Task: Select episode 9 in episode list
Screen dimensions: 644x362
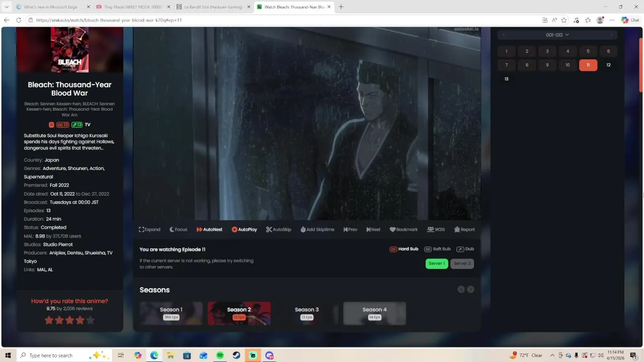Action: coord(547,65)
